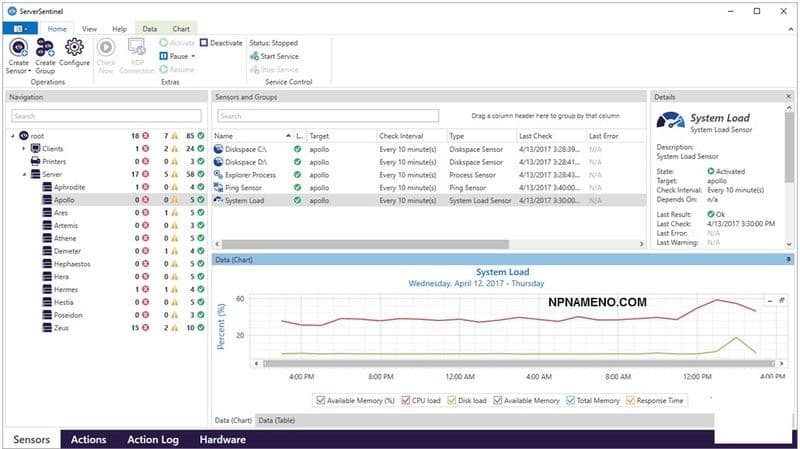Collapse the Server tree node
Image resolution: width=800 pixels, height=449 pixels.
coord(23,174)
